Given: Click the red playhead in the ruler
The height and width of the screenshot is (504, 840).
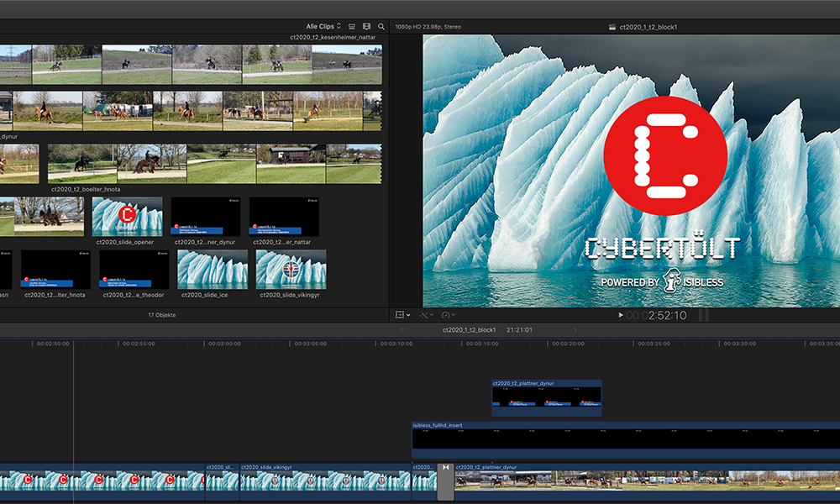Looking at the screenshot, I should tap(73, 344).
